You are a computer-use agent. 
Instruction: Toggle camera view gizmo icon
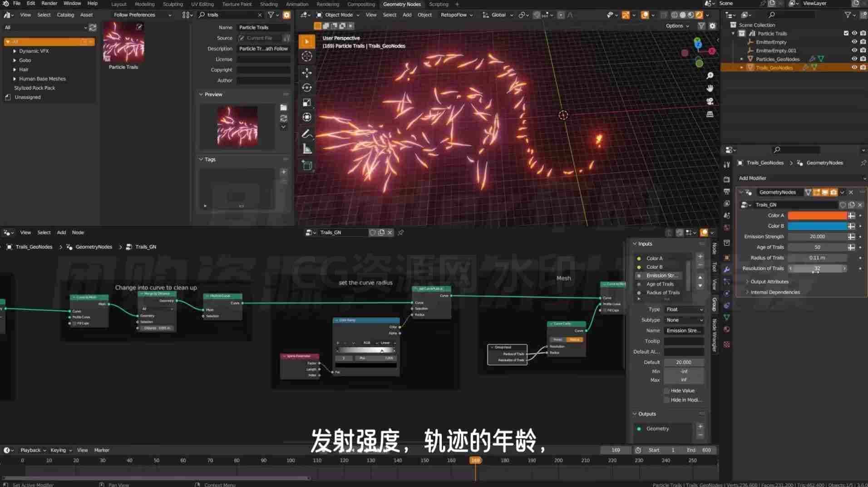pos(710,101)
